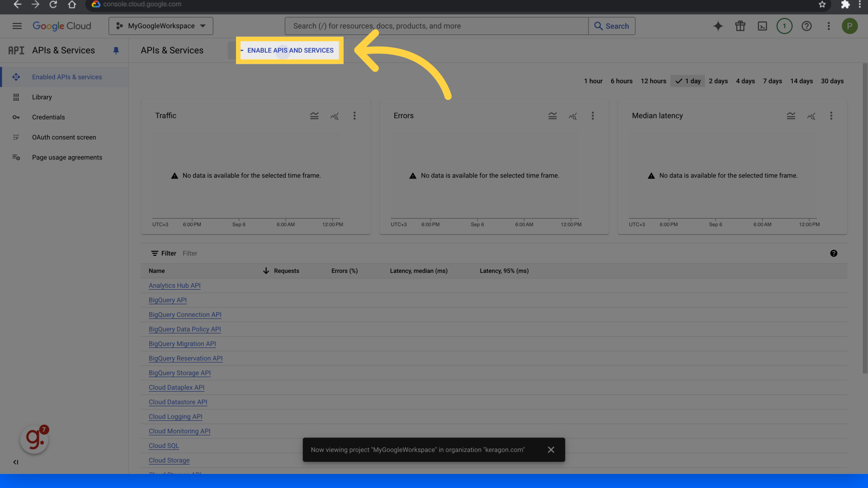Explore Errors chart data icon
The height and width of the screenshot is (488, 868).
573,116
